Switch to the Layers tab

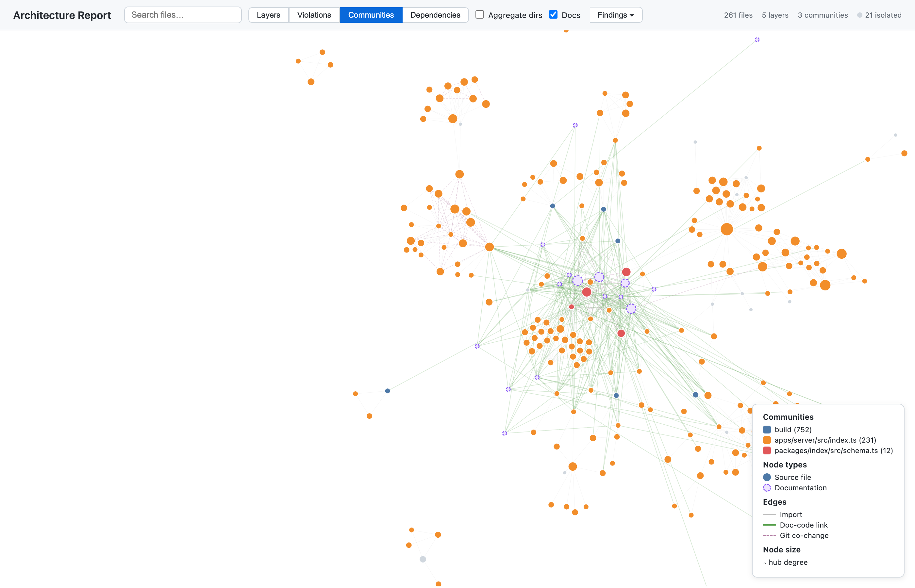(268, 15)
